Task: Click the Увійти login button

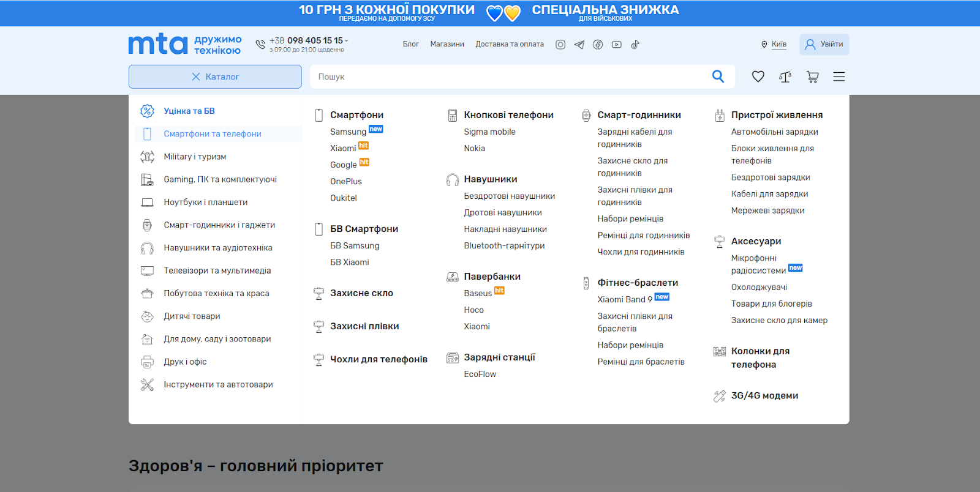Action: (x=824, y=44)
